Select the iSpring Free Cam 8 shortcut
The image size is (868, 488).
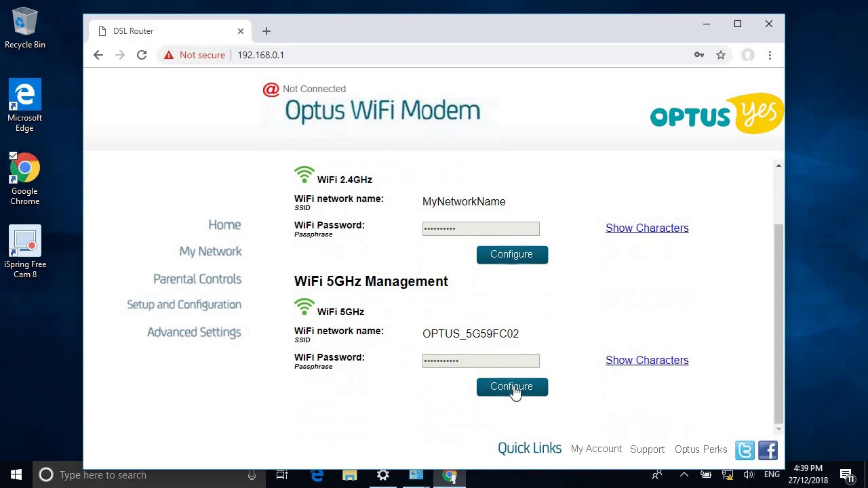point(25,252)
